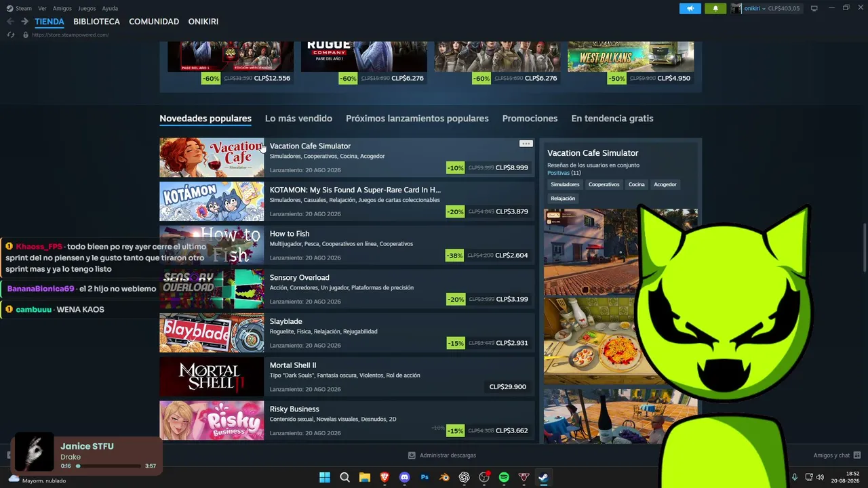Launch Brave browser from the taskbar
This screenshot has height=488, width=868.
tap(384, 477)
